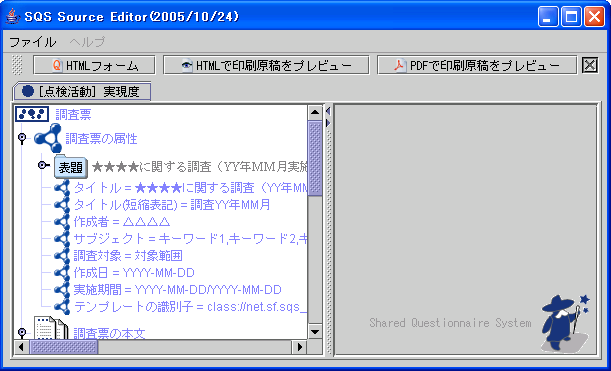Expand left pane via split-pane right arrow

(328, 123)
